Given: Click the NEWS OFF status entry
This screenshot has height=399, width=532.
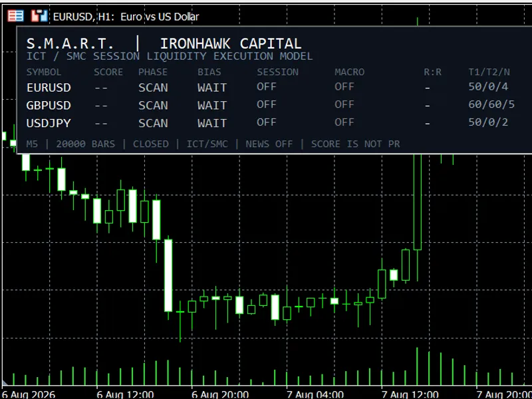Looking at the screenshot, I should click(x=269, y=144).
